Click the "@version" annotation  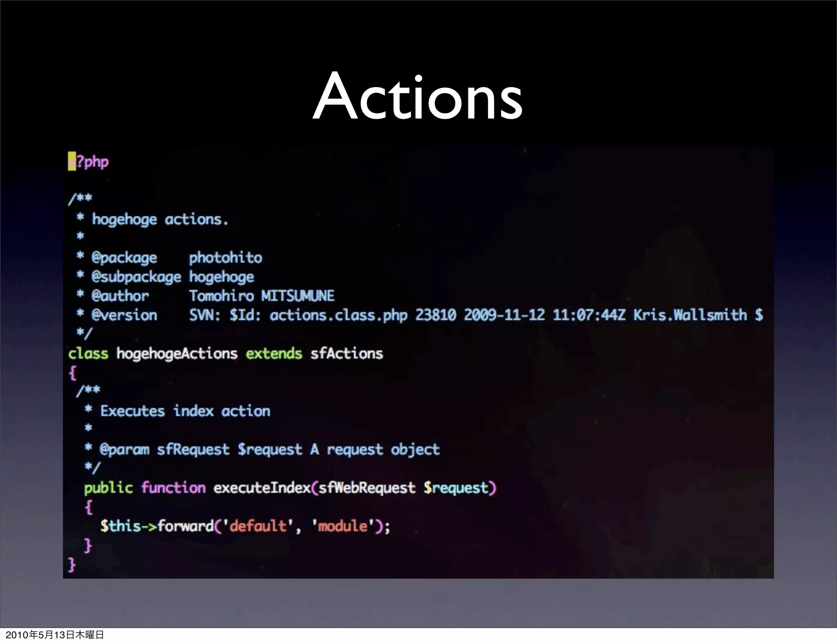(x=124, y=315)
